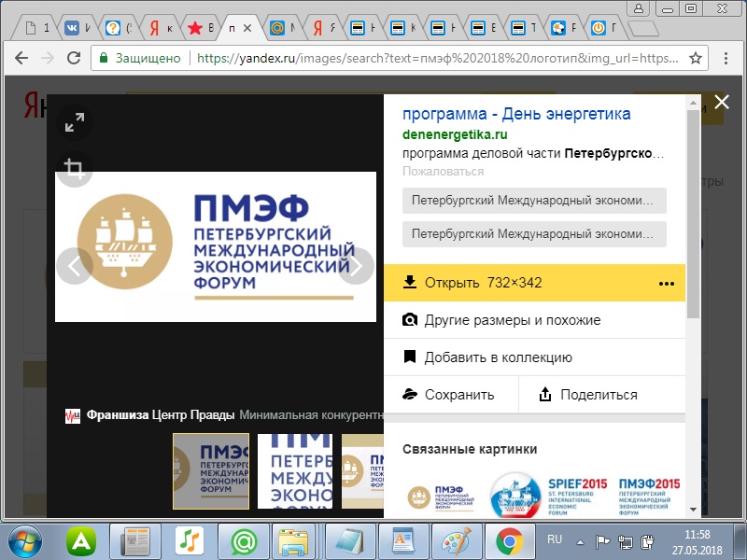
Task: Open the three-dots more sizes menu
Action: coord(666,284)
